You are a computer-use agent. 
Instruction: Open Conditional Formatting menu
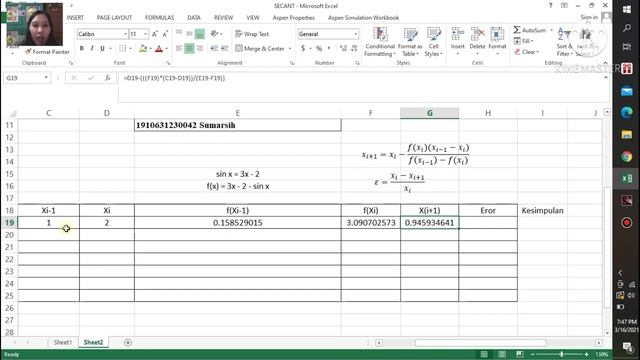(x=380, y=42)
